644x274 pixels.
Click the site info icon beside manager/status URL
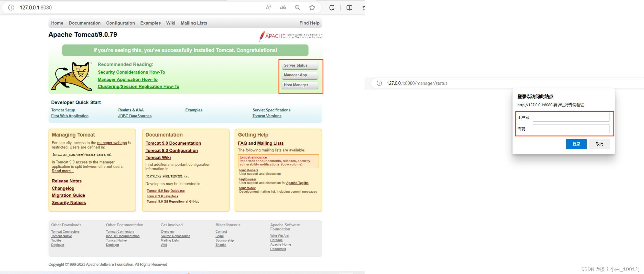click(x=379, y=83)
